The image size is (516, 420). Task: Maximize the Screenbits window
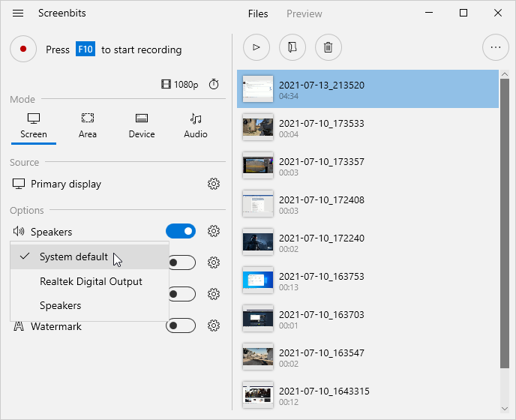463,13
